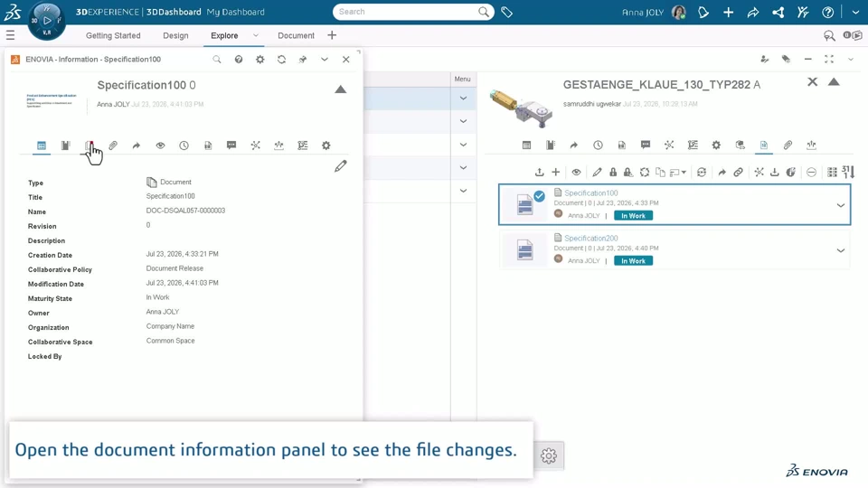Viewport: 868px width, 488px height.
Task: Switch to the Design tab
Action: pos(175,35)
